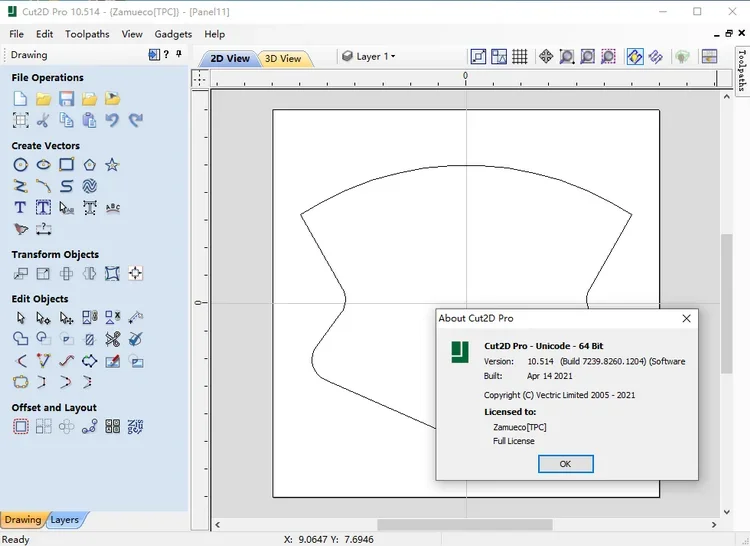Screen dimensions: 750x546
Task: Open an existing file folder icon
Action: coord(43,99)
